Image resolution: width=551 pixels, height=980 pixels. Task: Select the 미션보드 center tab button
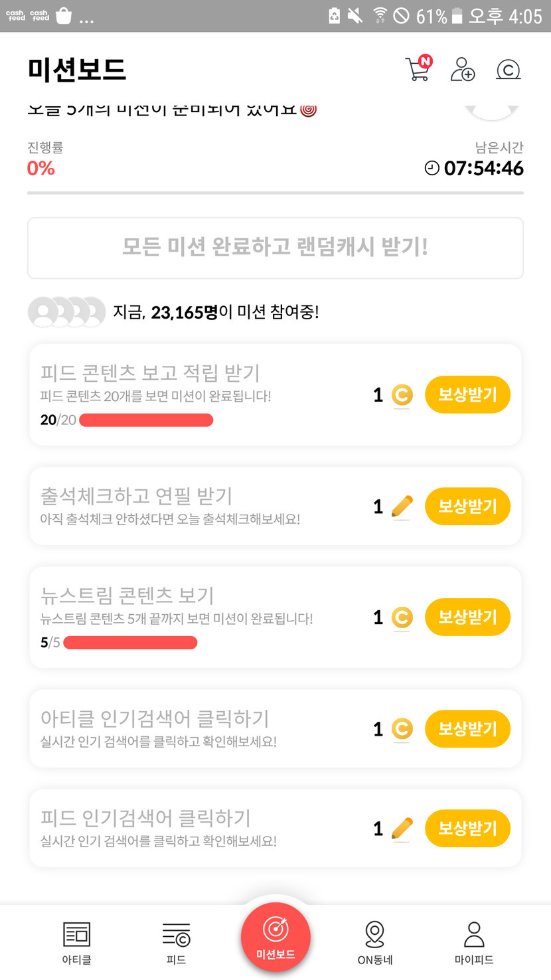tap(275, 937)
